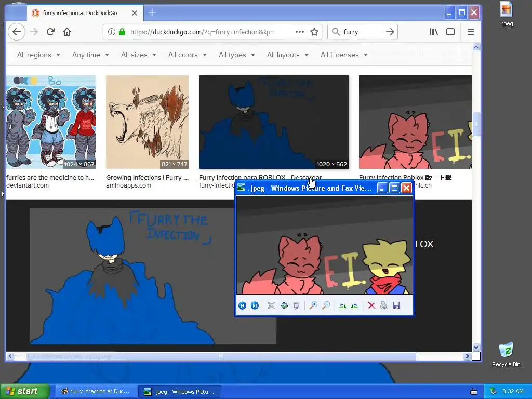Open a new tab with plus button
532x399 pixels.
(x=152, y=13)
